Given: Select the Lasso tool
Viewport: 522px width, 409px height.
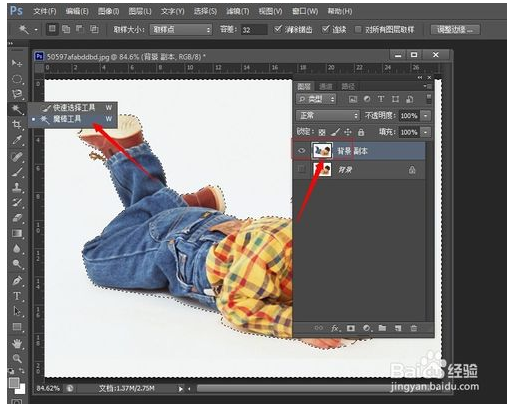Looking at the screenshot, I should coord(17,94).
